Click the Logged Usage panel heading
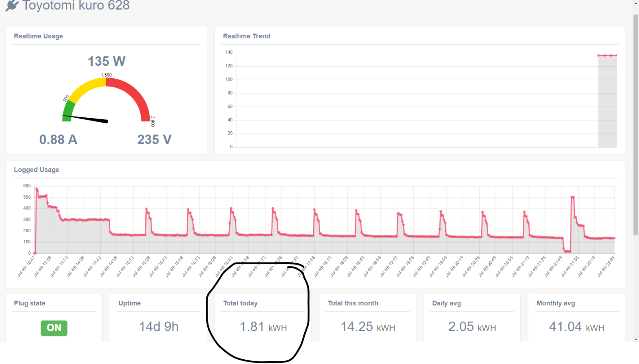This screenshot has height=364, width=639. tap(36, 170)
